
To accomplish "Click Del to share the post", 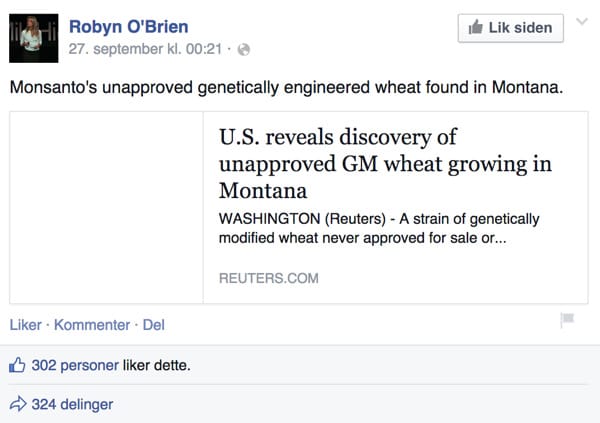I will point(154,325).
